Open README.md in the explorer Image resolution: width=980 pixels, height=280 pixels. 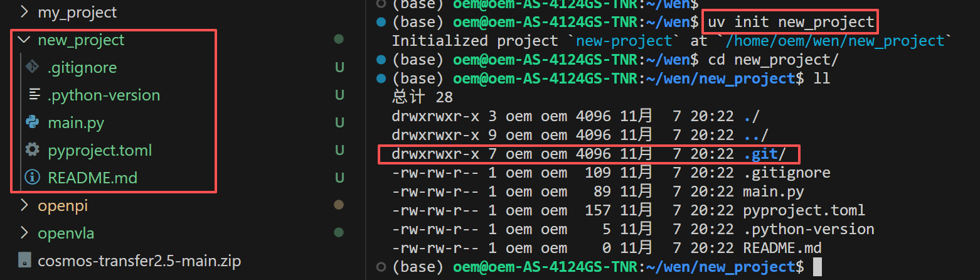(92, 178)
